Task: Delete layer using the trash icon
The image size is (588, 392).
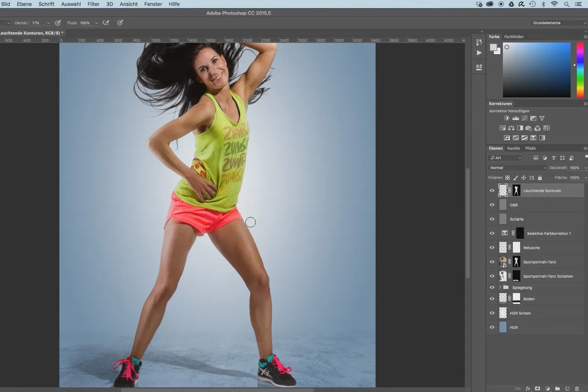Action: 577,388
